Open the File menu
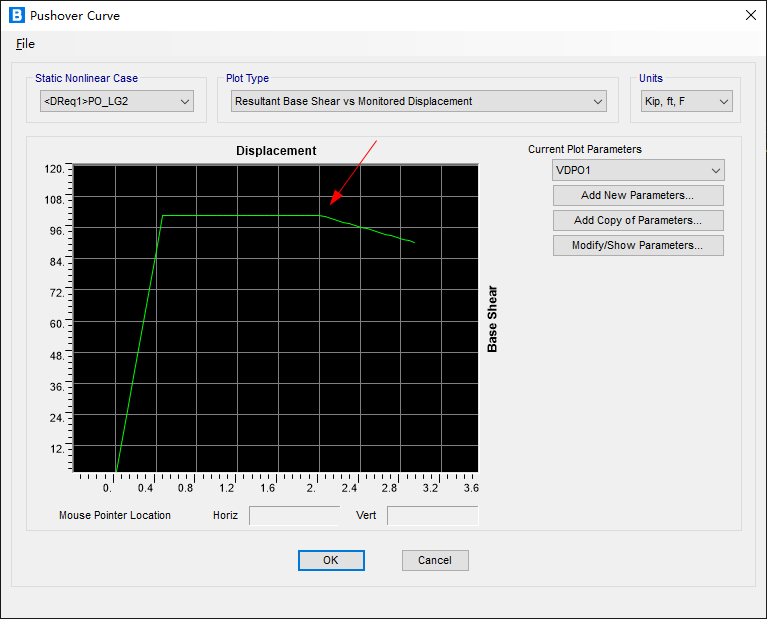767x619 pixels. coord(25,44)
